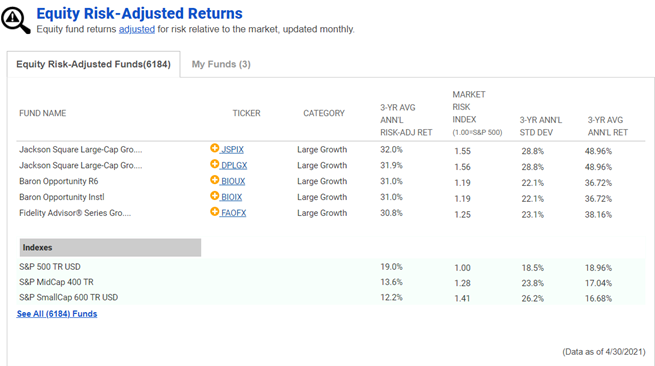Click the orange plus icon beside JSPIX
Screen dimensions: 655x366
click(x=214, y=148)
